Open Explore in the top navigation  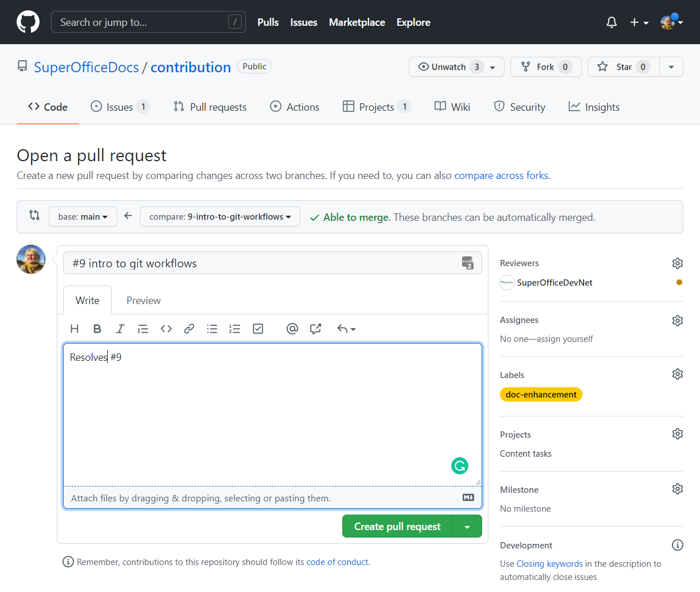pyautogui.click(x=413, y=22)
